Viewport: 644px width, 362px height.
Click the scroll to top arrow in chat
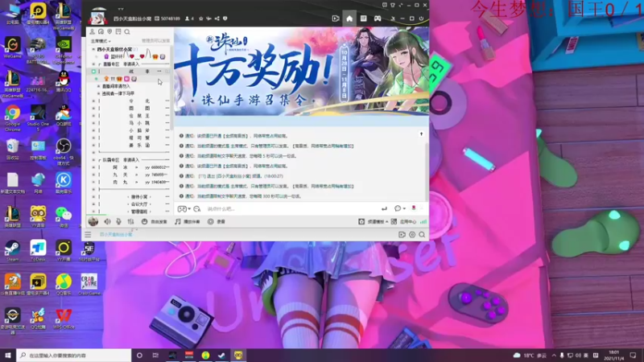pyautogui.click(x=421, y=134)
